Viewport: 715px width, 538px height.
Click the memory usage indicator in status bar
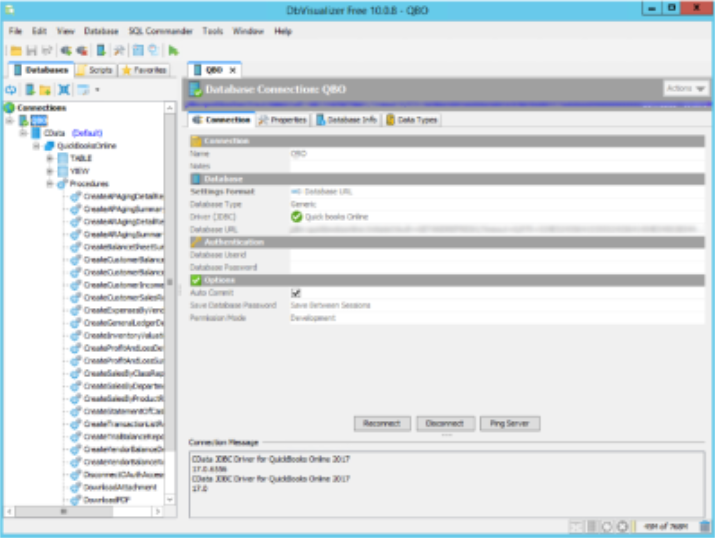(666, 527)
